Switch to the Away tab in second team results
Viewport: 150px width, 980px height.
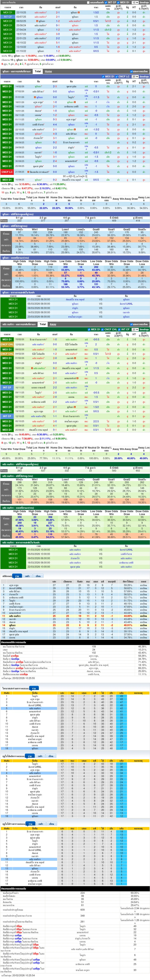click(53, 324)
